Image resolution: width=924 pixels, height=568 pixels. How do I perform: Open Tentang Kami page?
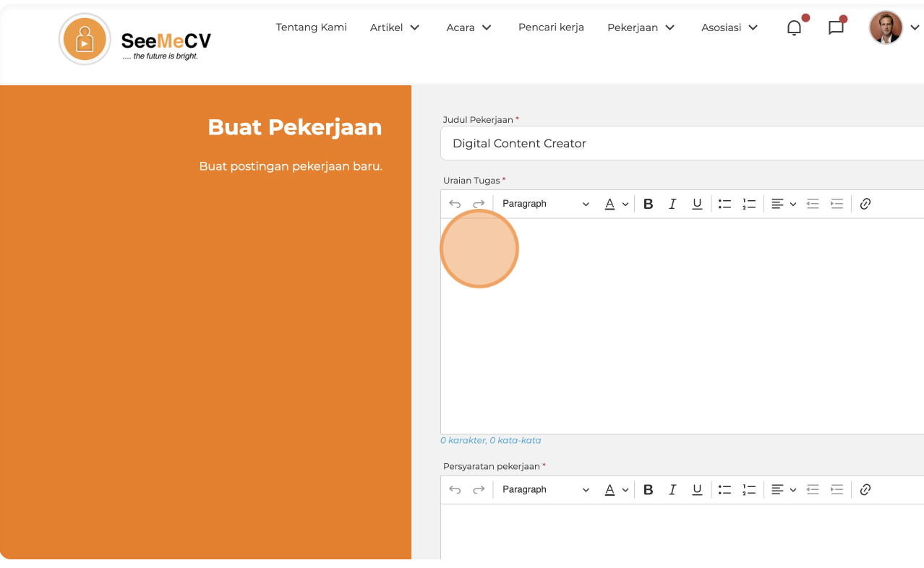point(312,27)
